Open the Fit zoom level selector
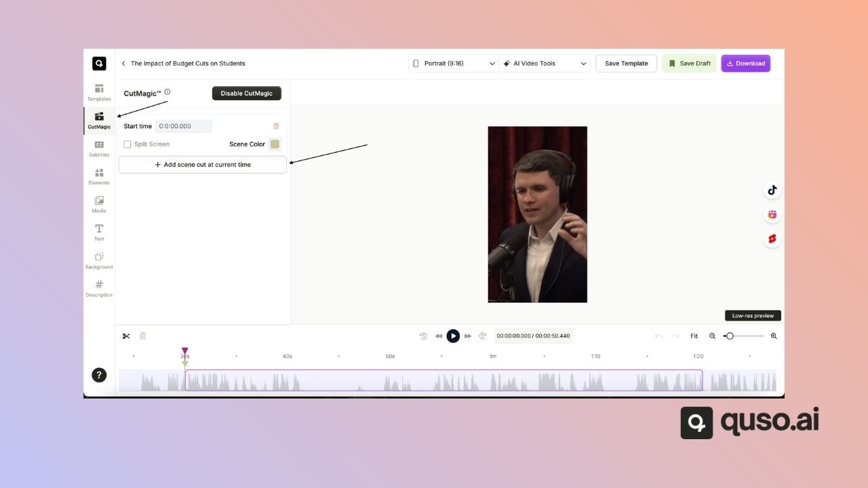Image resolution: width=868 pixels, height=488 pixels. coord(694,335)
